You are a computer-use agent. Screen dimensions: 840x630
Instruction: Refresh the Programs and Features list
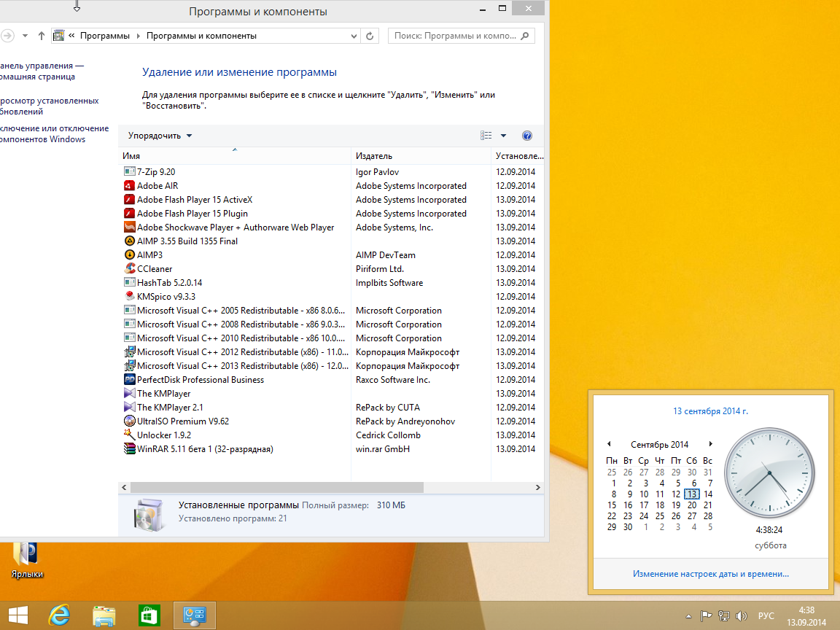point(370,36)
